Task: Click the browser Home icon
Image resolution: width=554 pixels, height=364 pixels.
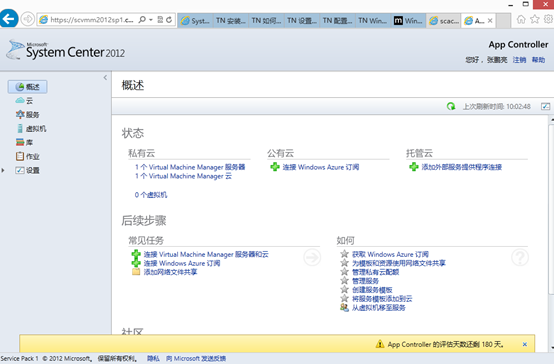Action: coord(521,19)
